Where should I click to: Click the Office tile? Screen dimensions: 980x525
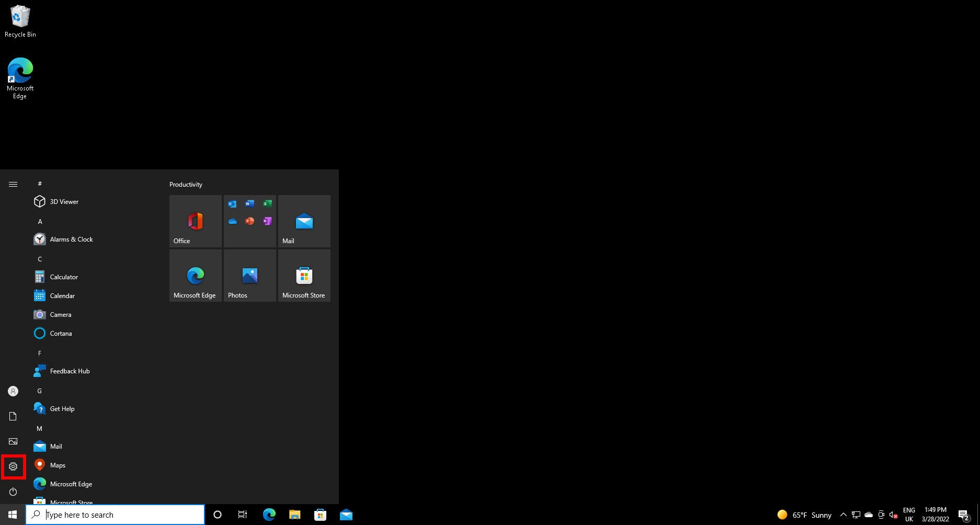click(196, 221)
